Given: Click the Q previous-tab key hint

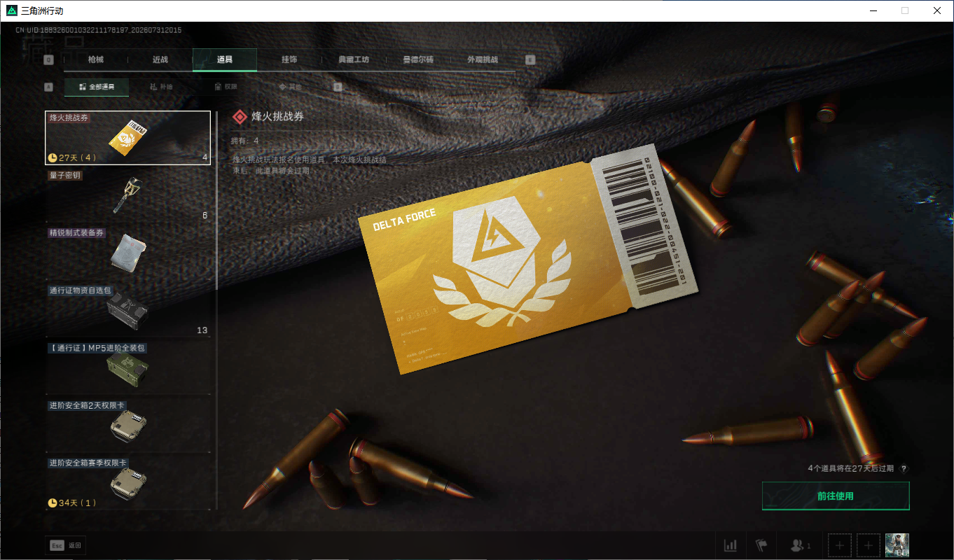Looking at the screenshot, I should (48, 60).
